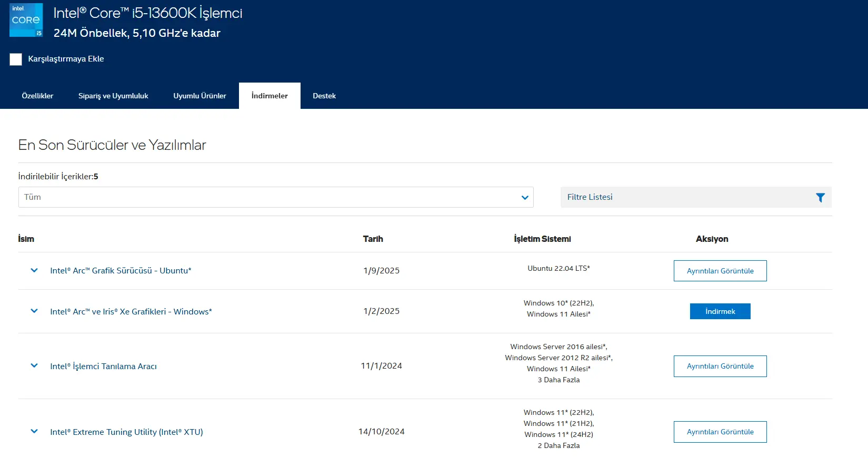Click the İşletim Sistemi column header
The image size is (868, 458).
point(542,239)
